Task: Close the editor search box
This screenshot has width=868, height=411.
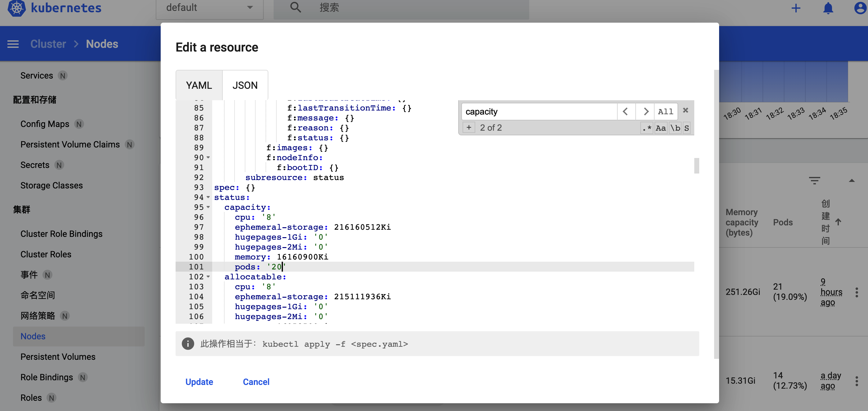Action: 685,111
